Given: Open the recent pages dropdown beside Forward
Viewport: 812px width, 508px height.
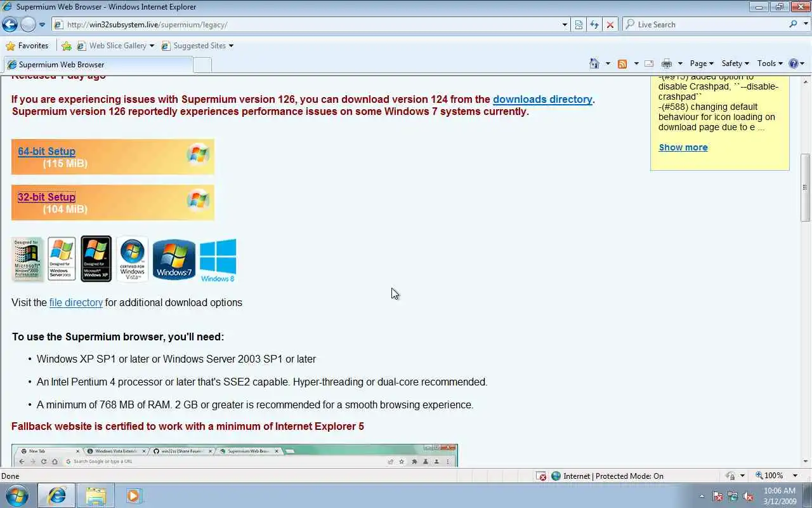Looking at the screenshot, I should (42, 25).
